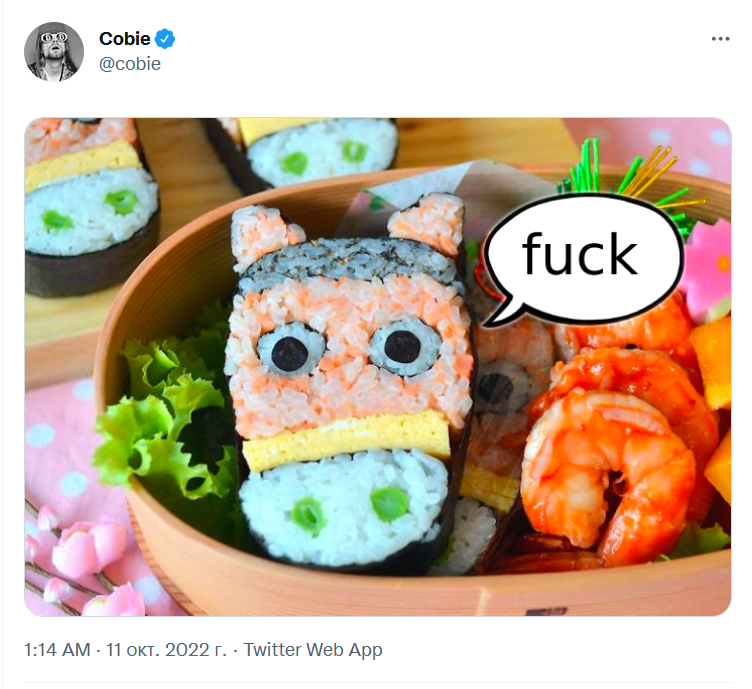The height and width of the screenshot is (689, 752).
Task: Click the speech bubble in the photo
Action: coord(582,258)
